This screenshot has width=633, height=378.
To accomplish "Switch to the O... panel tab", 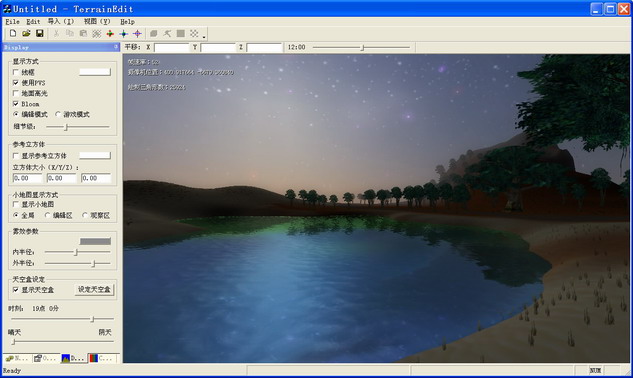I will click(x=45, y=358).
